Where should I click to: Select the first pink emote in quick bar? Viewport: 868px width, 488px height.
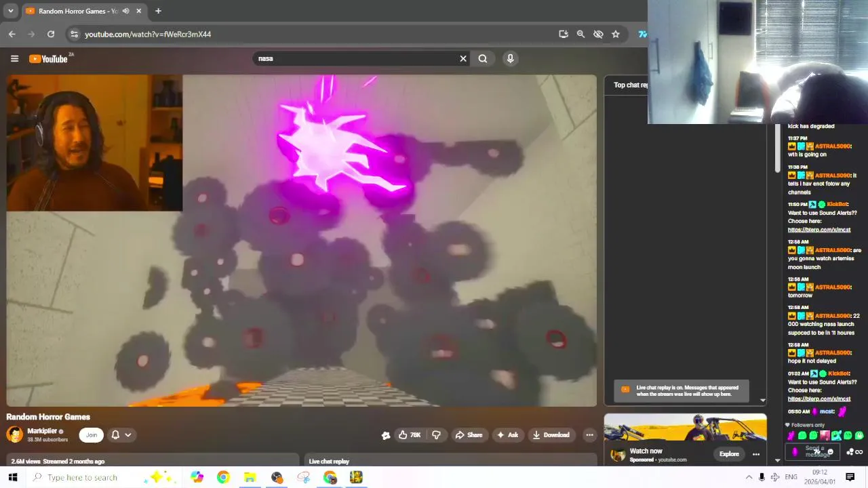pos(791,436)
